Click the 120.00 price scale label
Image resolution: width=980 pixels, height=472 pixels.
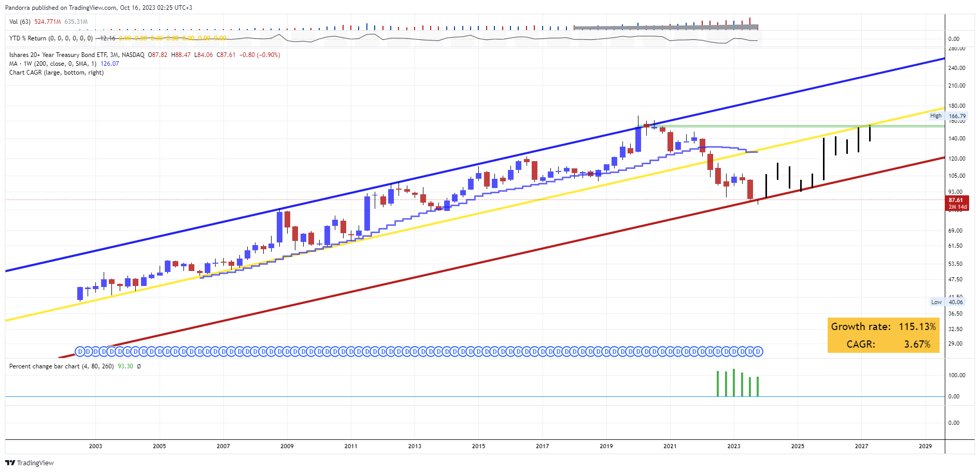pyautogui.click(x=957, y=159)
